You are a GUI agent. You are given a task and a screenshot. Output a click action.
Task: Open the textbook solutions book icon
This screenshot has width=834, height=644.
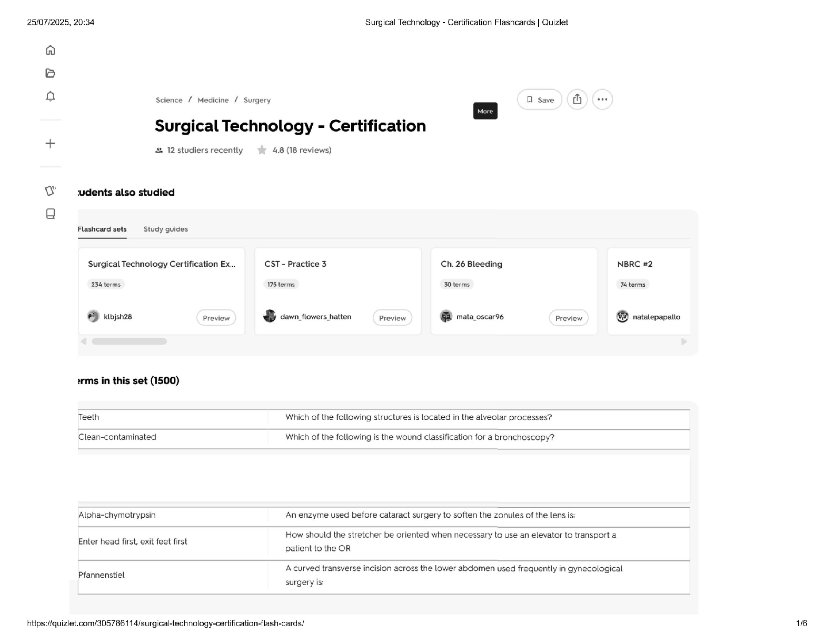[x=51, y=214]
